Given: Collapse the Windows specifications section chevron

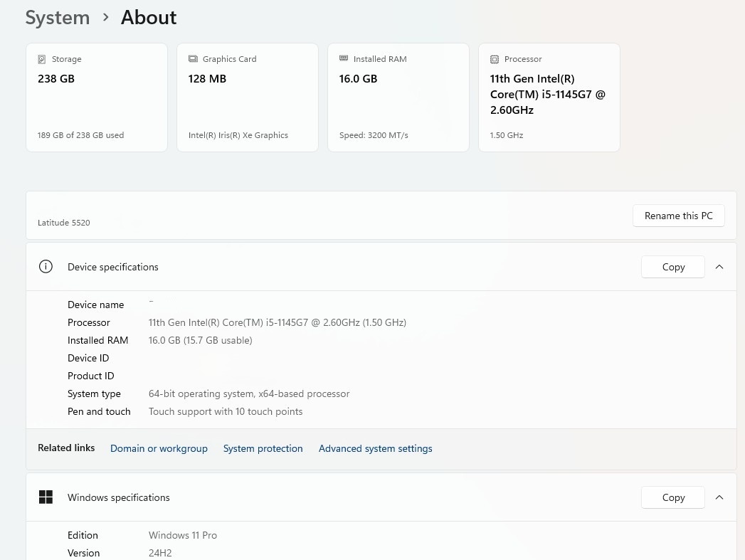Looking at the screenshot, I should (x=719, y=497).
